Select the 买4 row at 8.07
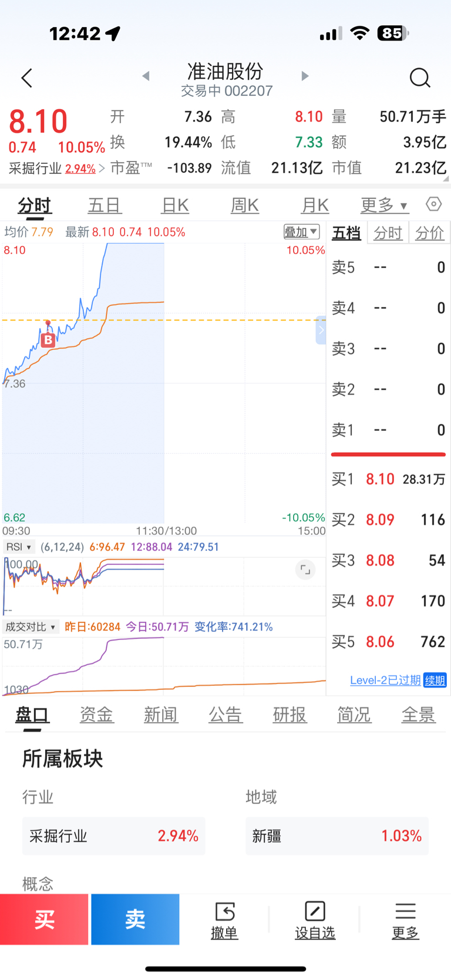Viewport: 451px width, 980px height. 388,601
